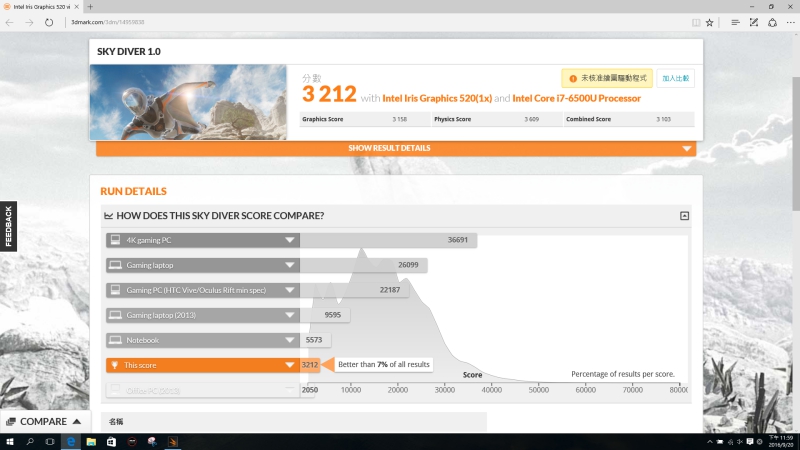Open File Explorer from the taskbar
This screenshot has width=800, height=450.
91,442
